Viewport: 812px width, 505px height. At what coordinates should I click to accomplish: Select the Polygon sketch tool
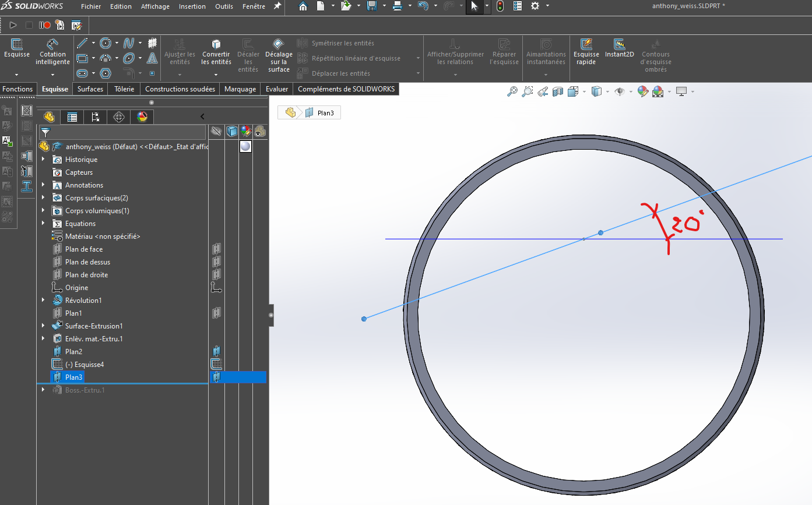(x=106, y=73)
